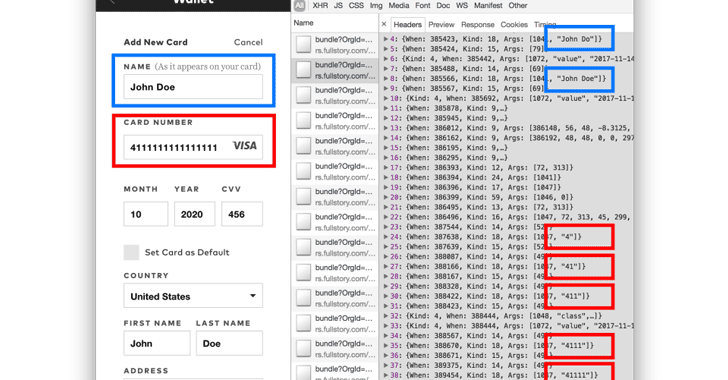Filter network requests by Doc
728x380 pixels.
click(x=443, y=6)
